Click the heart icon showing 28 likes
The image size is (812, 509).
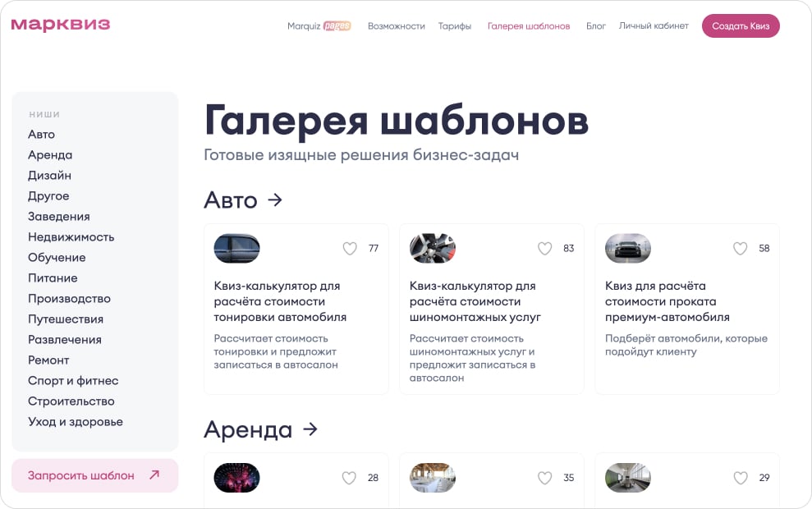click(349, 477)
